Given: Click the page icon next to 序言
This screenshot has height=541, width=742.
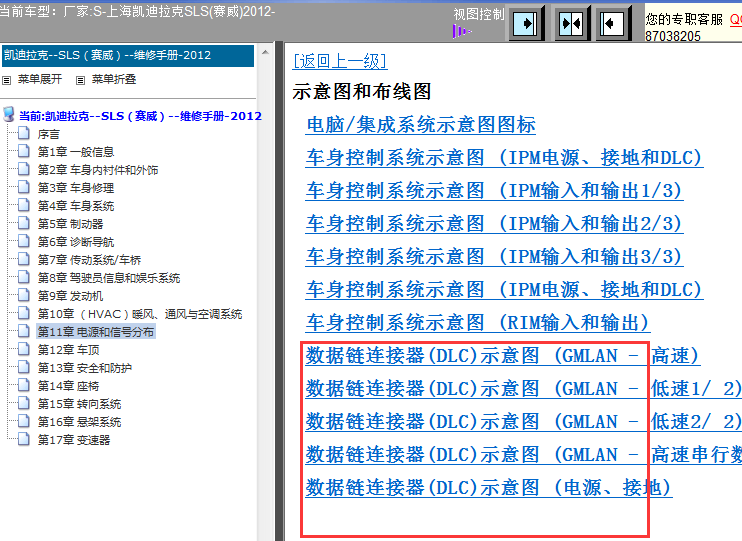Looking at the screenshot, I should 24,133.
